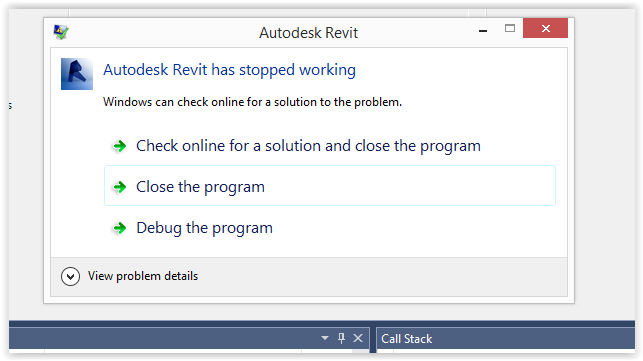The height and width of the screenshot is (361, 643).
Task: Switch to the Call Stack panel
Action: click(x=407, y=339)
